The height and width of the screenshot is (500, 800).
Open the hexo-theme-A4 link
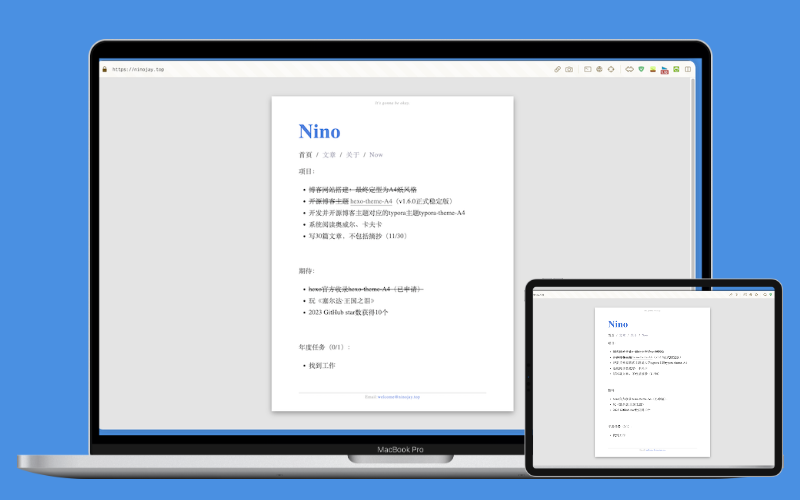click(371, 201)
